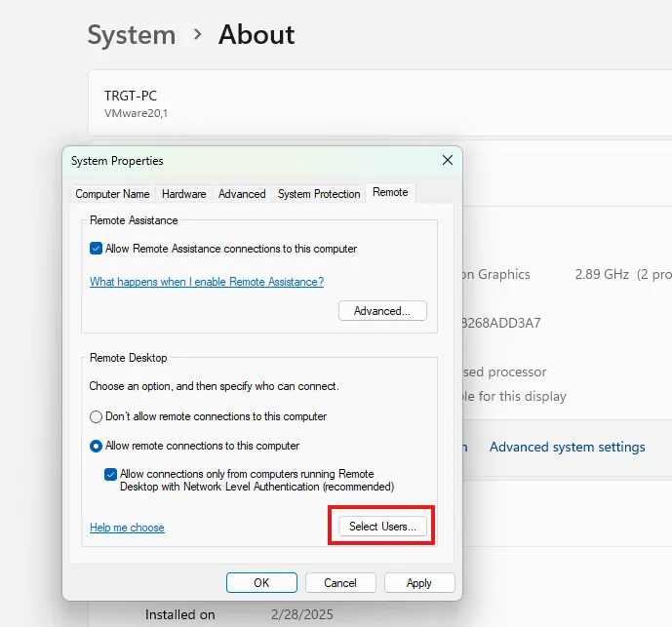Screen dimensions: 672x627
Task: Click Apply in System Properties
Action: pyautogui.click(x=419, y=583)
